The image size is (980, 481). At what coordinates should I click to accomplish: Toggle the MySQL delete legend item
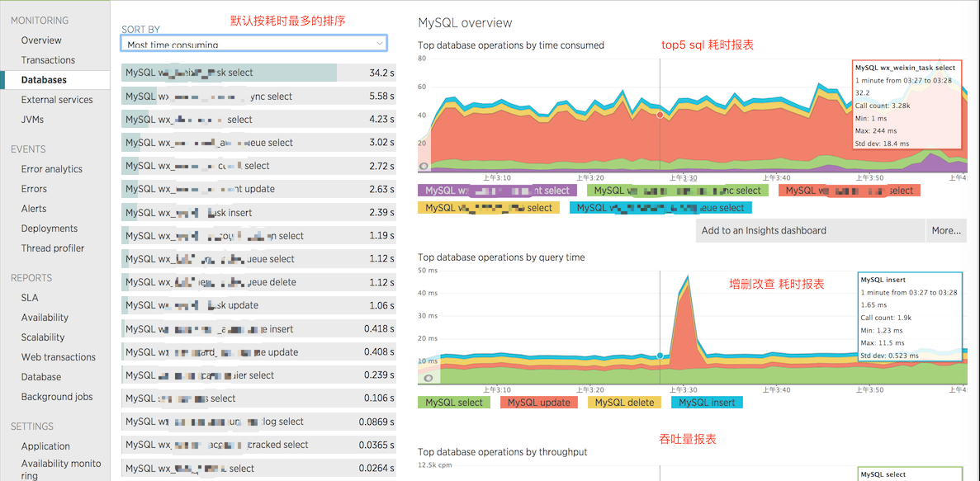tap(624, 403)
